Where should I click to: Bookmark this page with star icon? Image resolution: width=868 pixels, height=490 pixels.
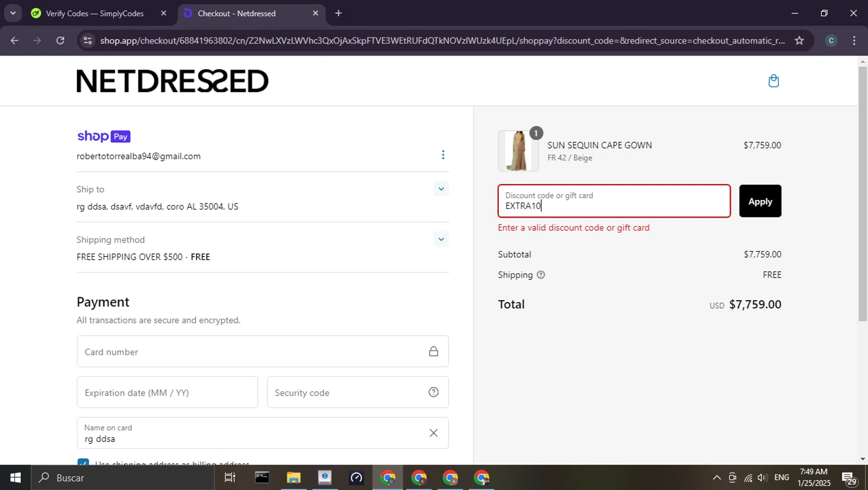coord(799,40)
